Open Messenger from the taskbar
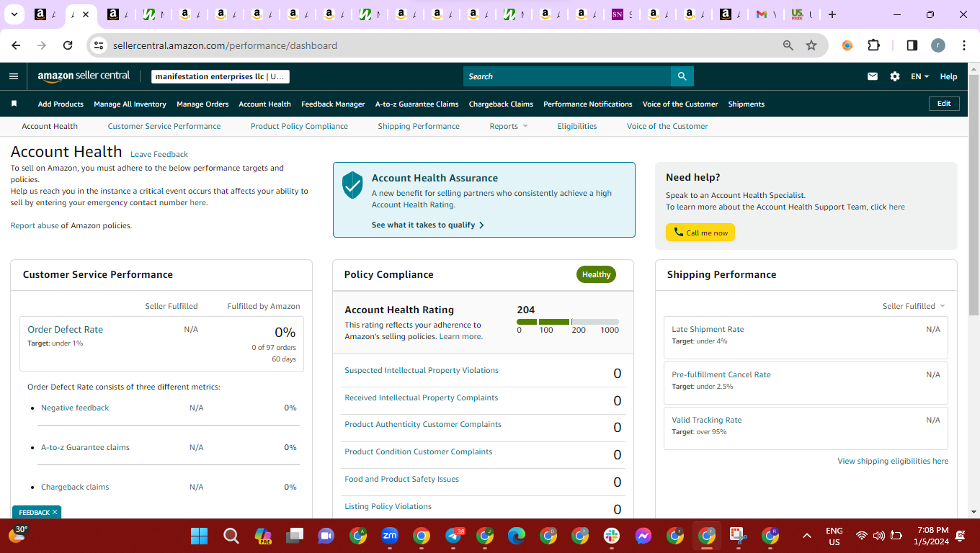This screenshot has height=553, width=980. click(643, 536)
